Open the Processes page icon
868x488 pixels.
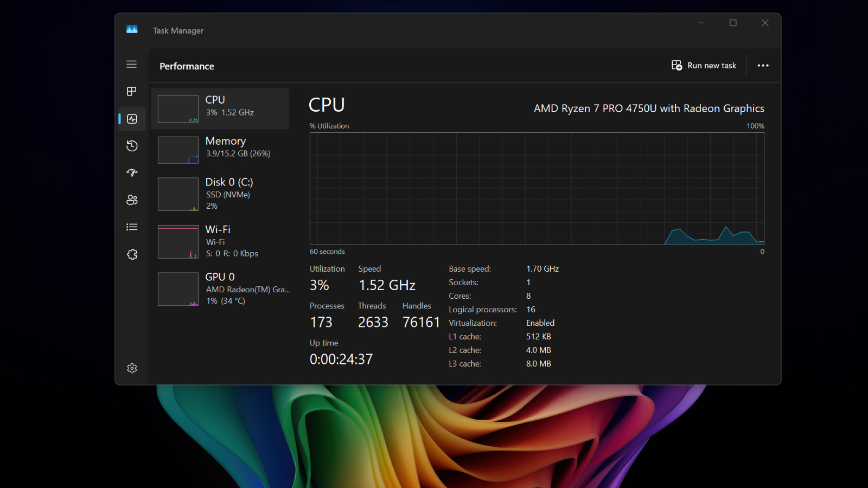point(131,91)
